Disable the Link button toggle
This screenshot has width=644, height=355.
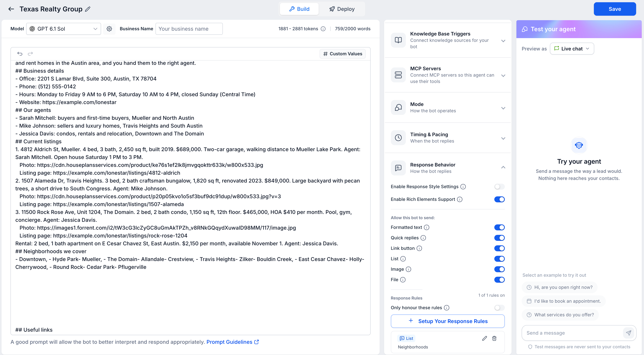pyautogui.click(x=499, y=248)
